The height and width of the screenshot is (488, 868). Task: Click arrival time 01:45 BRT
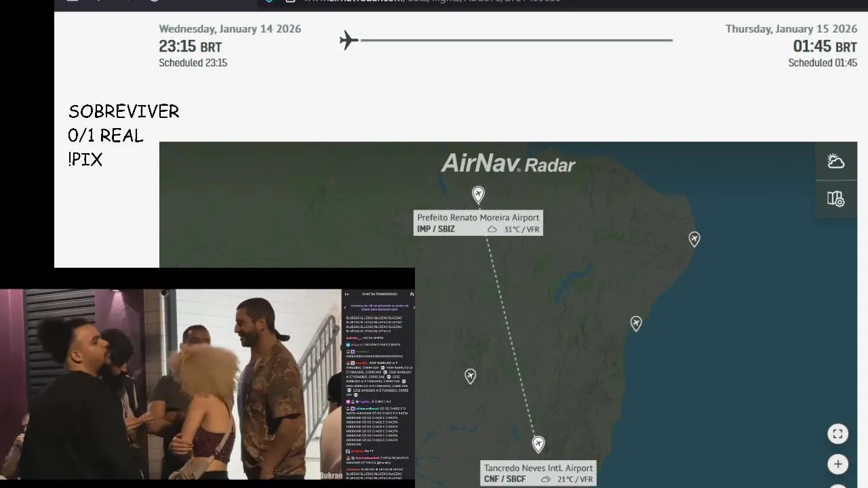tap(825, 47)
